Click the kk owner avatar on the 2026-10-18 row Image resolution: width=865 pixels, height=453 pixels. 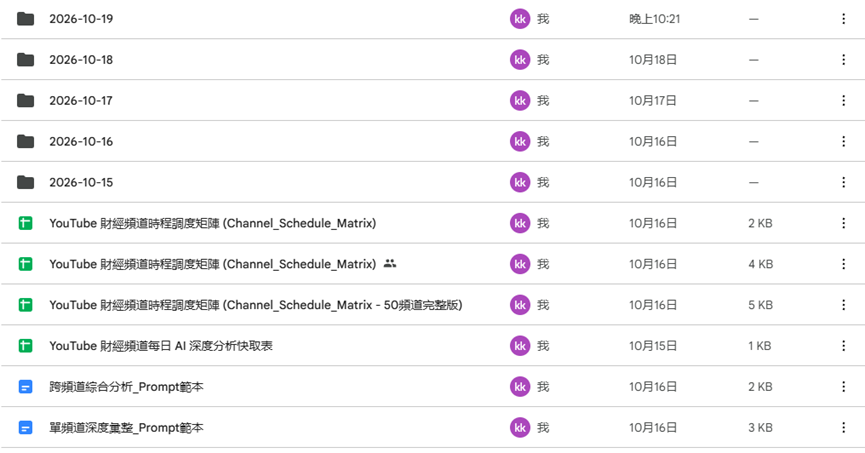coord(520,60)
